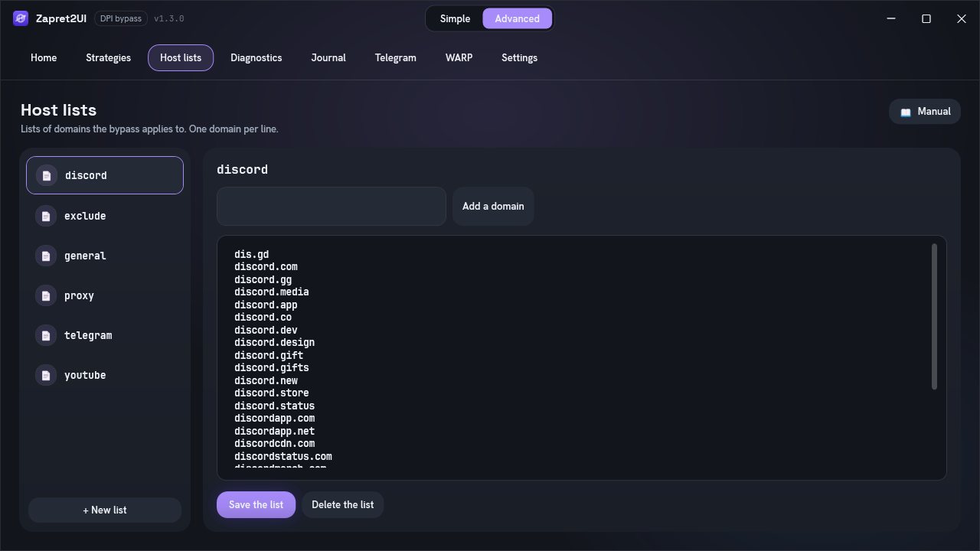The image size is (980, 551).
Task: Click the discord.status domain line
Action: pyautogui.click(x=275, y=406)
